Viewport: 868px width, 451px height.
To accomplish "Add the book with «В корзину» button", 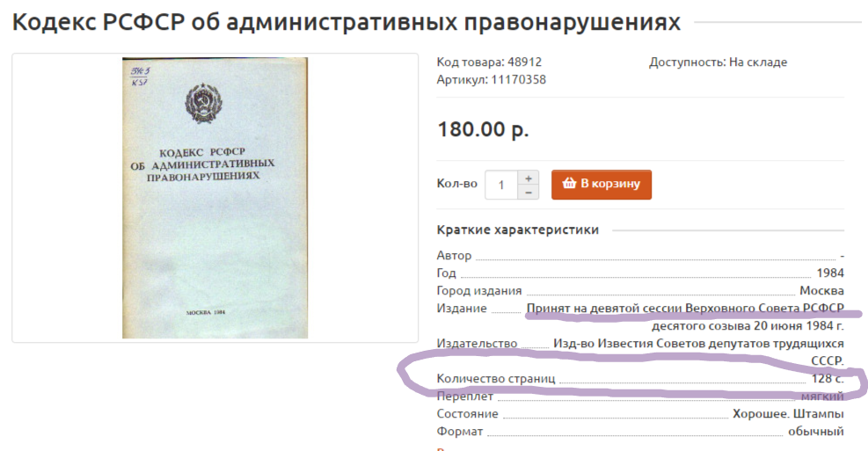I will (x=602, y=185).
